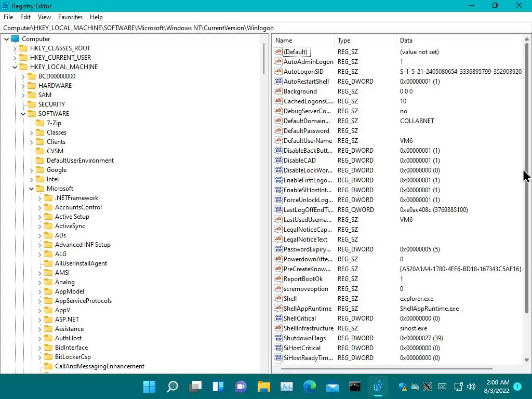Select the SAM key

pos(45,95)
